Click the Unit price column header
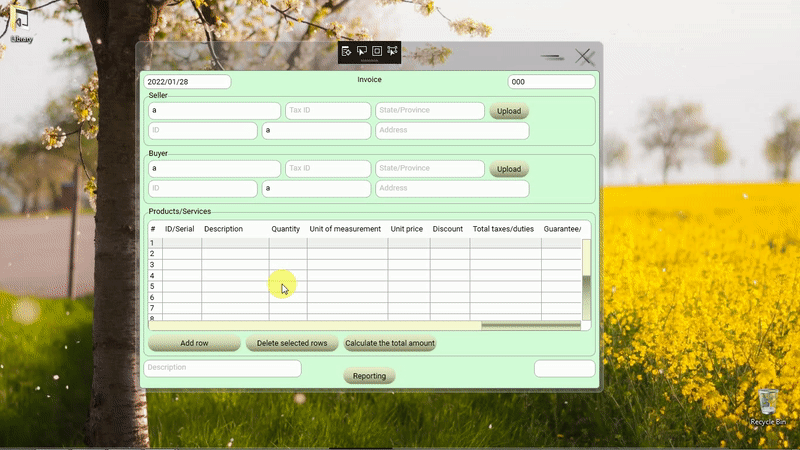 407,229
